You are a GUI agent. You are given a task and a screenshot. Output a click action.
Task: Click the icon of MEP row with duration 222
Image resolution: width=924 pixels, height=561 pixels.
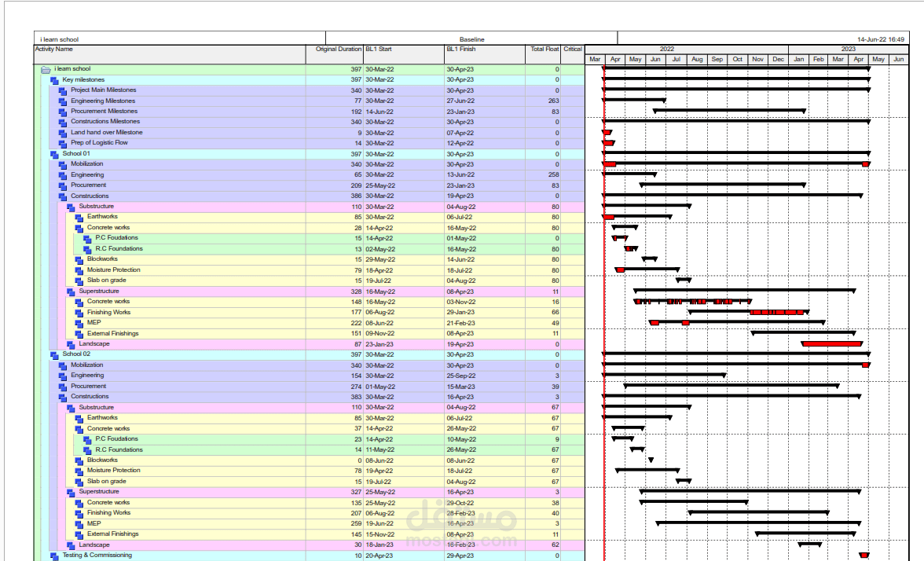(x=79, y=324)
